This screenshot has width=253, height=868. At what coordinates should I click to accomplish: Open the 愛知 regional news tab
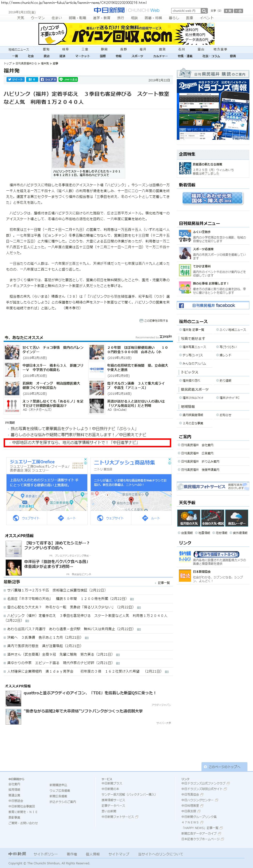pos(46,49)
